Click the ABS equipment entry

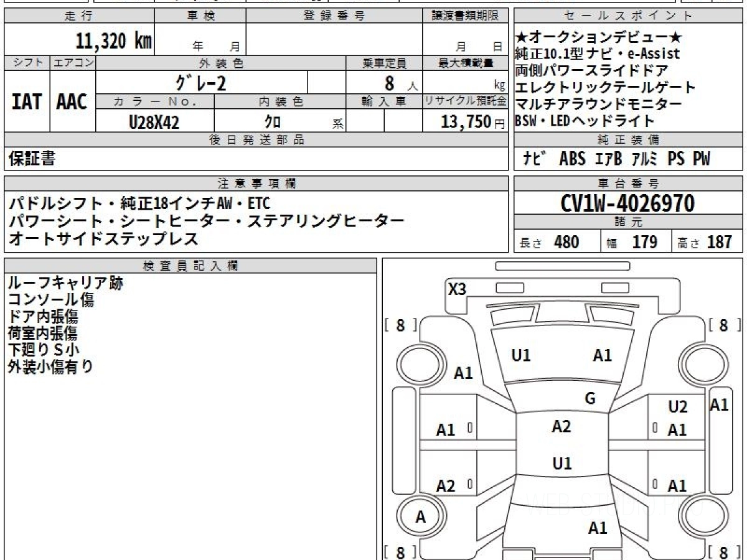(572, 159)
